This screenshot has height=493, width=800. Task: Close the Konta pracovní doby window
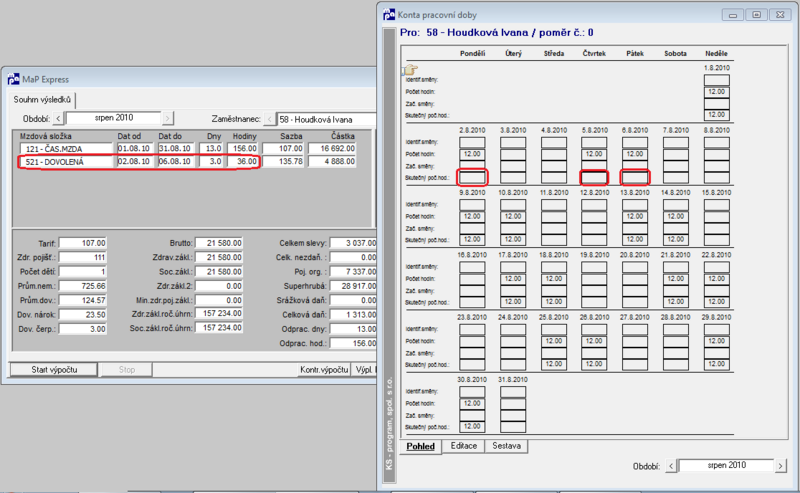pos(780,15)
